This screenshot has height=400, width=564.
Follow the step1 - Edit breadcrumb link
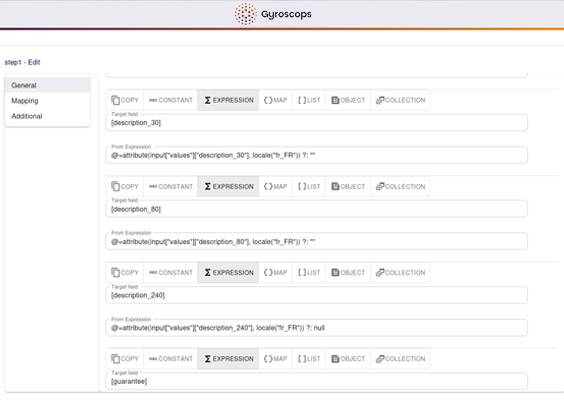22,62
